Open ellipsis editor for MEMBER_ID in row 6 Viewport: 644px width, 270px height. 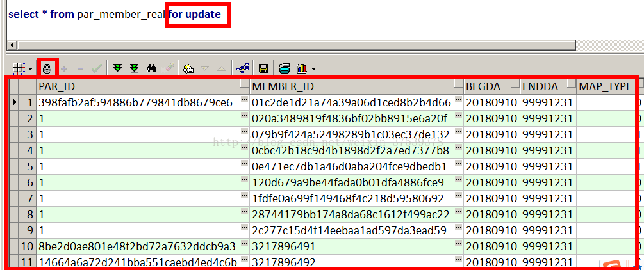[x=459, y=179]
